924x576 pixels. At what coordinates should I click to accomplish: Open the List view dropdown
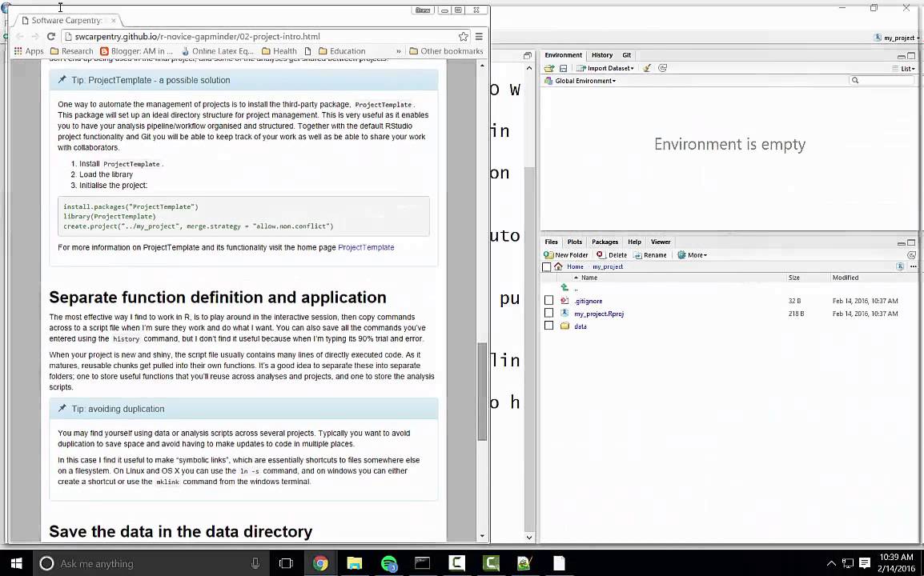[x=903, y=68]
